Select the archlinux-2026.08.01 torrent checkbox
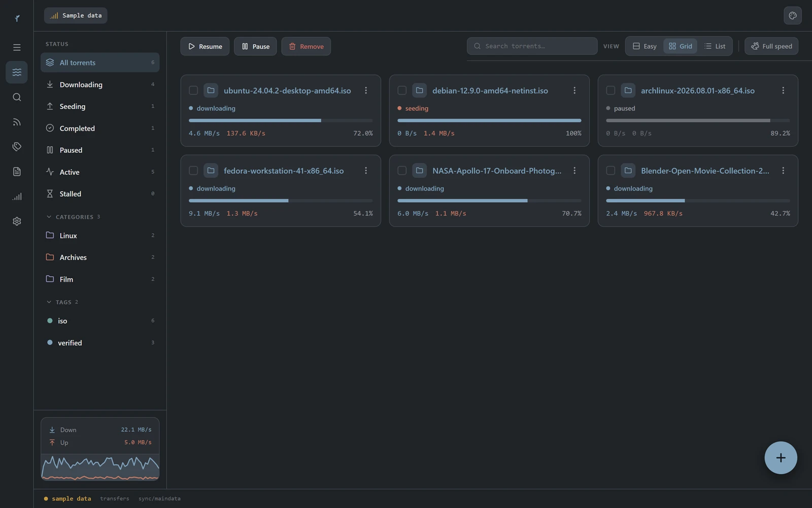The width and height of the screenshot is (812, 508). (611, 90)
